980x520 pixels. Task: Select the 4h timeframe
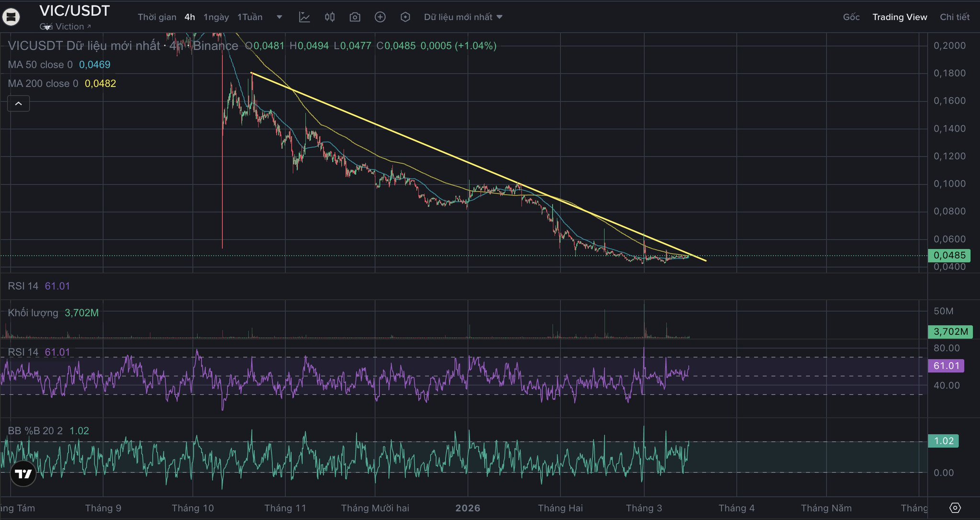190,17
